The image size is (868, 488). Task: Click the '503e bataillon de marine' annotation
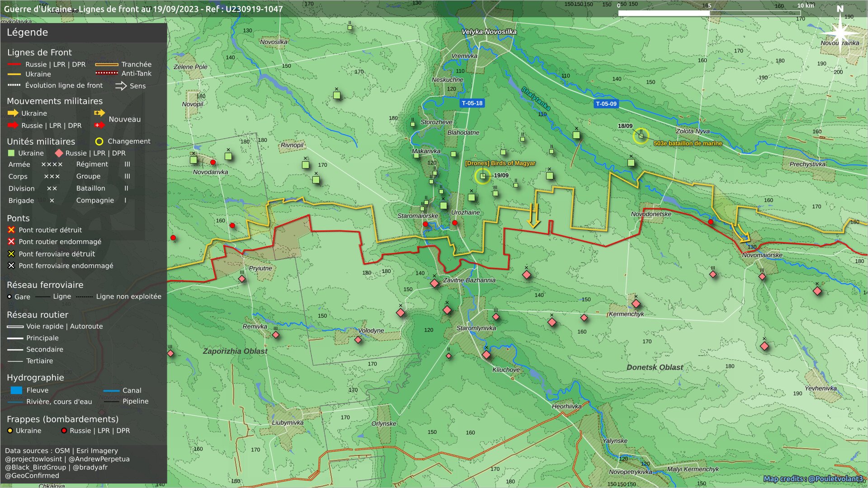[x=688, y=143]
